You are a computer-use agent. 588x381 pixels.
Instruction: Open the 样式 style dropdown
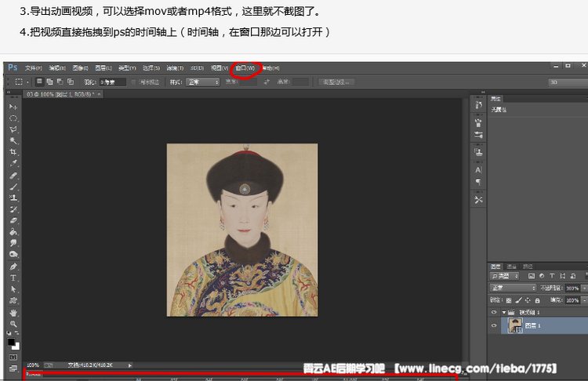[x=202, y=82]
